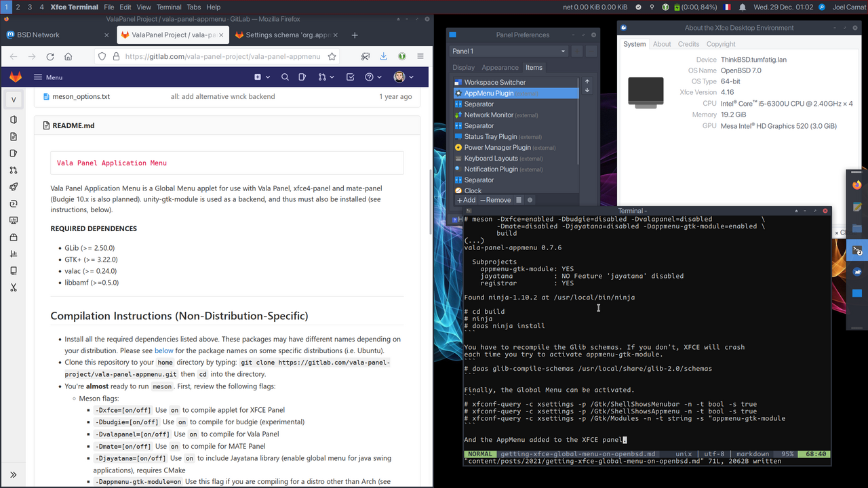Open the View menu in top bar
Image resolution: width=868 pixels, height=488 pixels.
point(144,7)
